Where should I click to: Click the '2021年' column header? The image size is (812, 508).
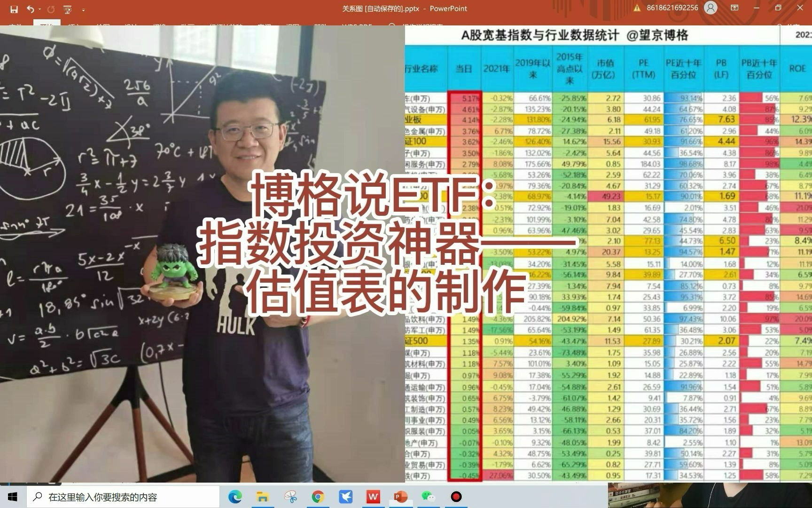(x=497, y=69)
